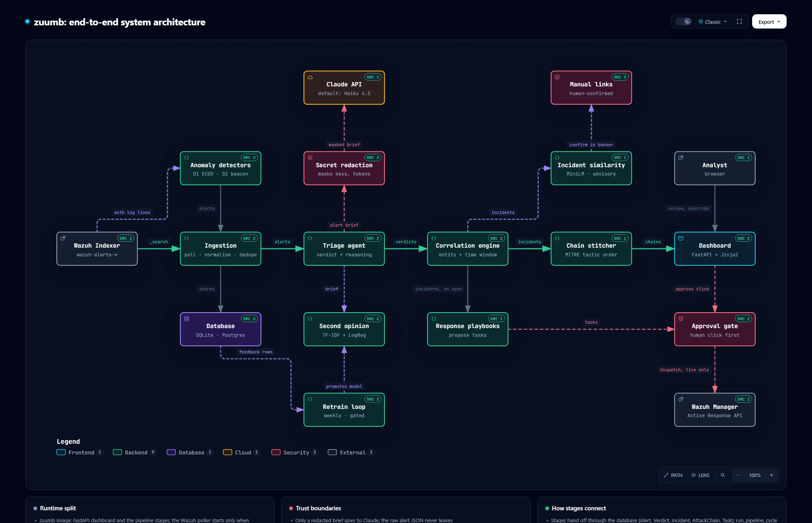Click the 'Trust boundaries' panel heading
Image resolution: width=812 pixels, height=523 pixels.
[x=318, y=508]
